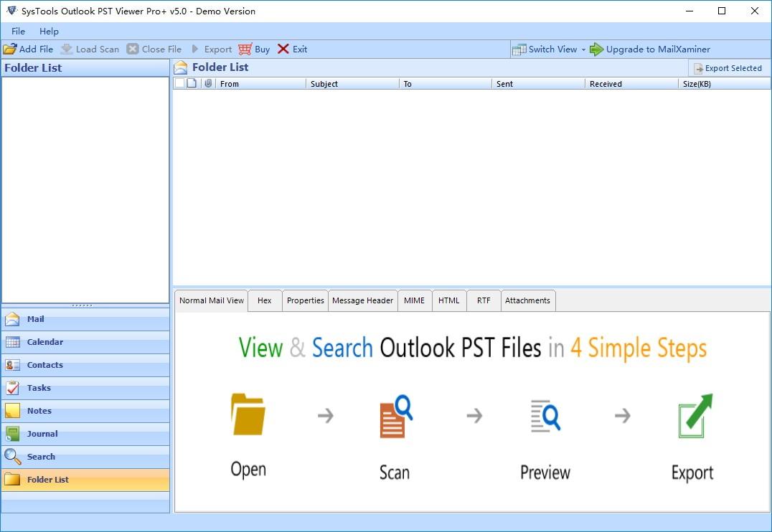Click the Export Selected button

tap(728, 68)
